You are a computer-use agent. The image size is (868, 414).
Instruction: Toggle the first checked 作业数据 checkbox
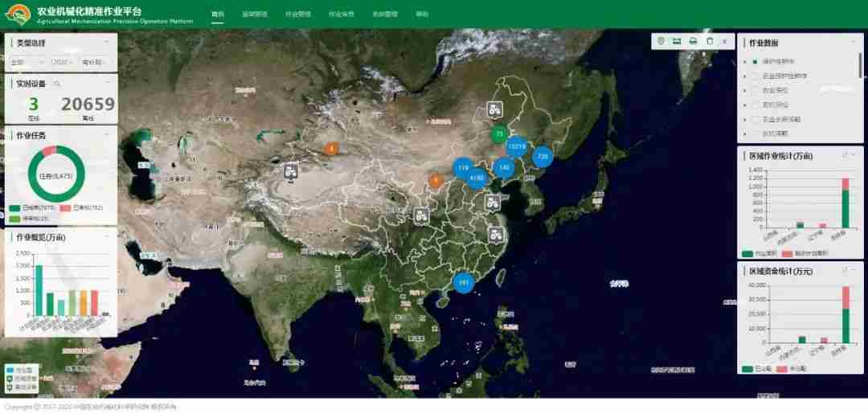pyautogui.click(x=755, y=61)
